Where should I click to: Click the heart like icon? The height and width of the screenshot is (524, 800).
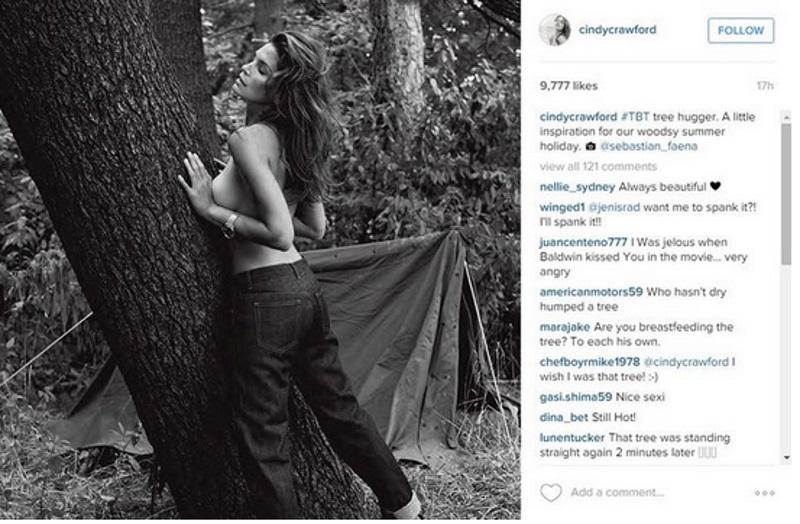tap(551, 492)
